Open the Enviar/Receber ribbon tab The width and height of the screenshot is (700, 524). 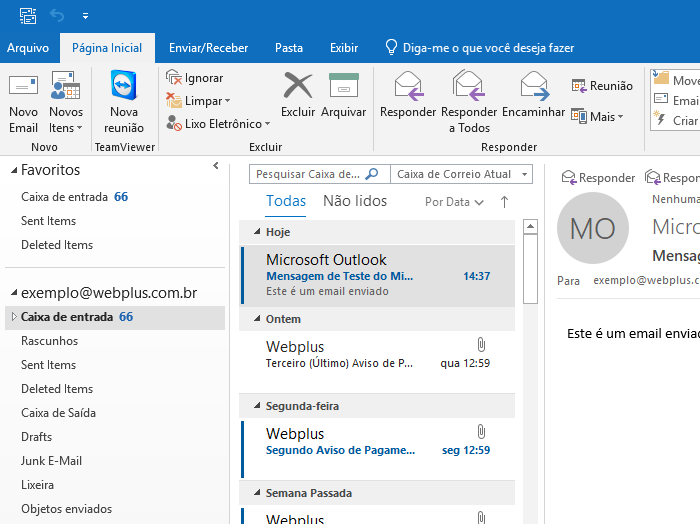pyautogui.click(x=208, y=48)
